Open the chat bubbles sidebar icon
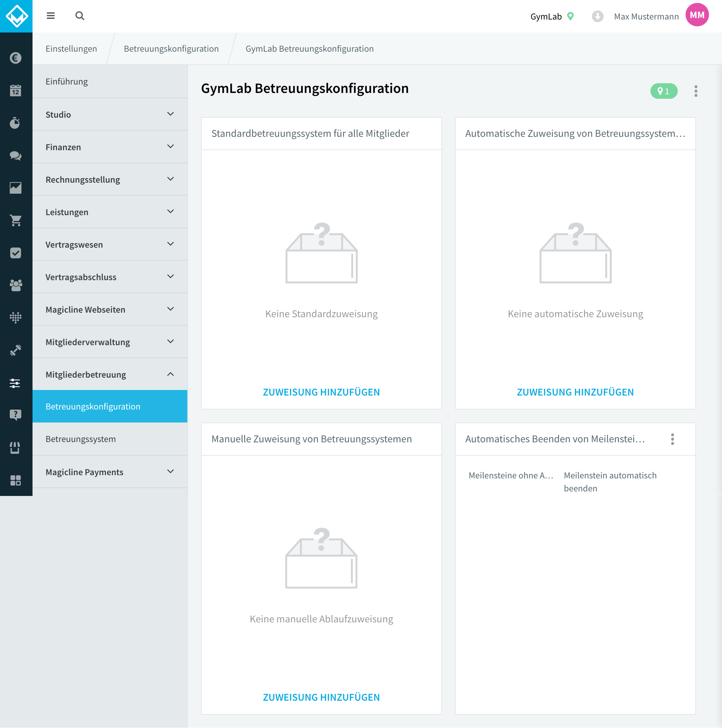The image size is (722, 728). pyautogui.click(x=16, y=156)
